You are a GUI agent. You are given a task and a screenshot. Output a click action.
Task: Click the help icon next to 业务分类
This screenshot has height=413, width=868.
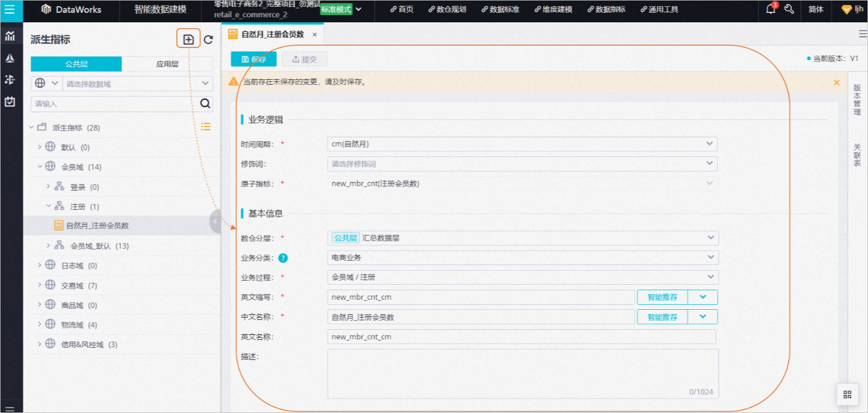pyautogui.click(x=283, y=258)
